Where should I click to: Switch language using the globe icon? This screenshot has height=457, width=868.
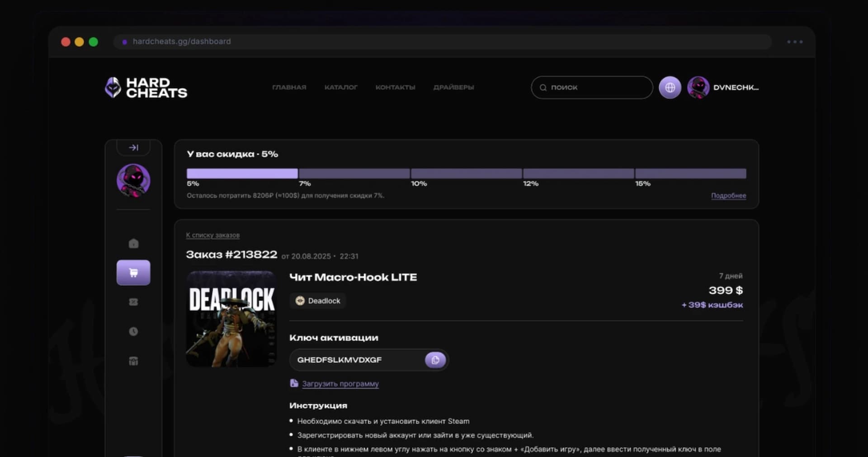pos(670,87)
